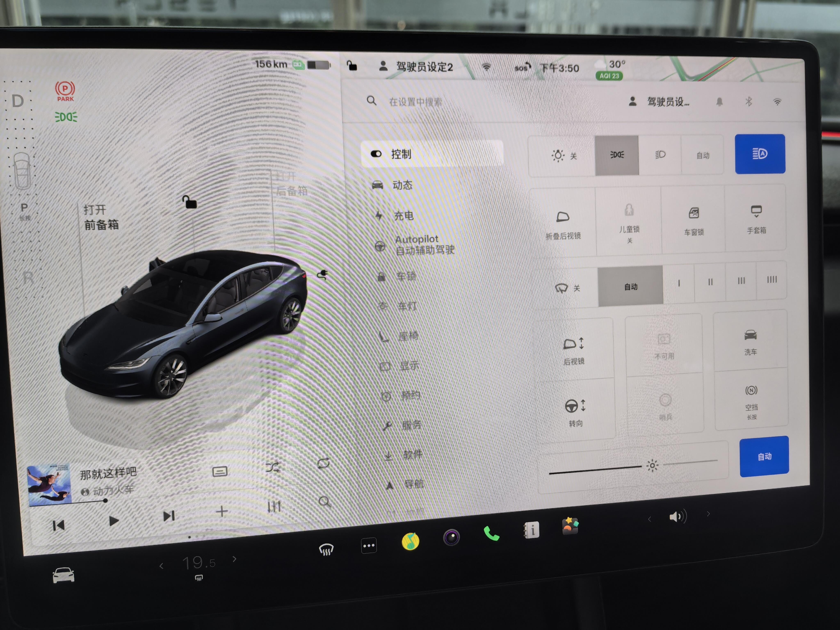Launch the yellow music app in the dock
Viewport: 840px width, 630px height.
tap(411, 541)
